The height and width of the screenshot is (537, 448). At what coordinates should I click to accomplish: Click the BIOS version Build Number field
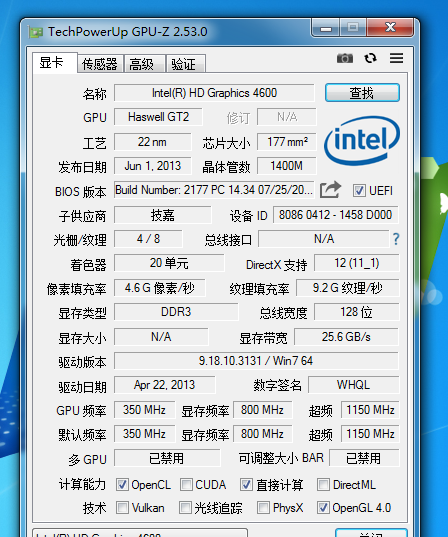coord(214,190)
